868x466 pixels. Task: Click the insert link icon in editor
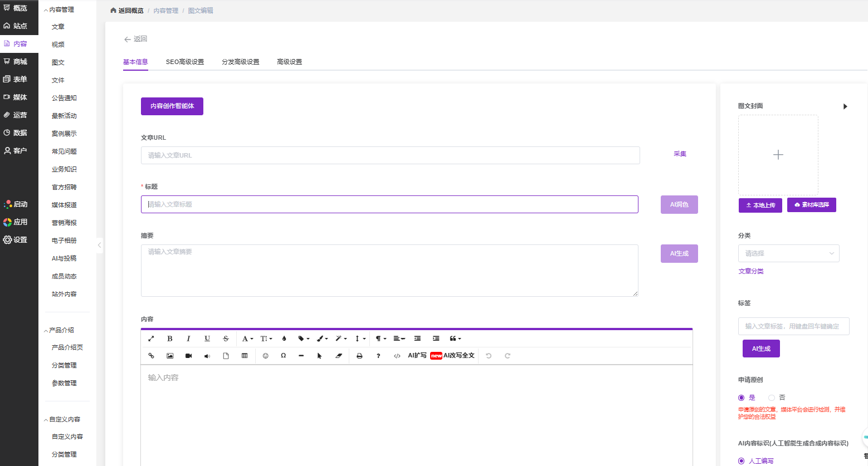click(x=151, y=356)
